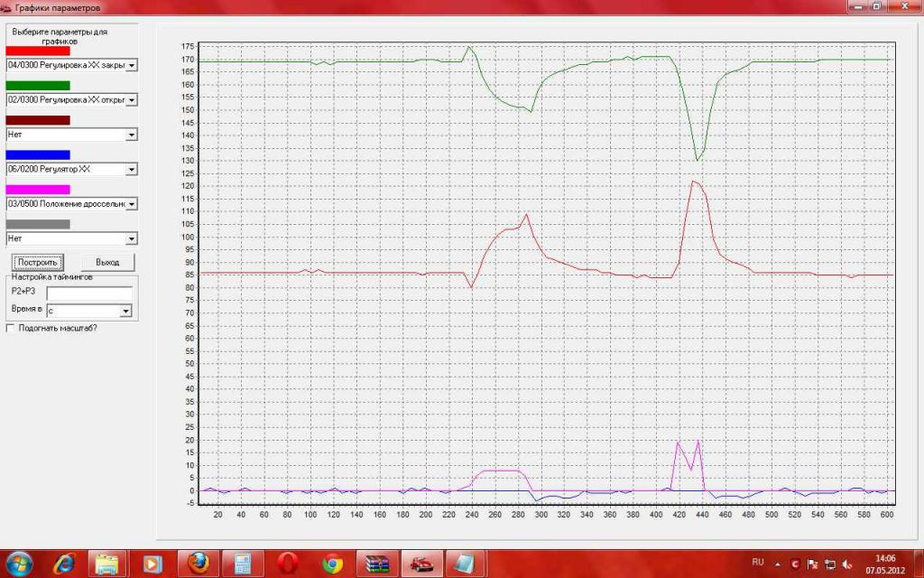Click the red car diagnostic app icon
The width and height of the screenshot is (924, 578).
(421, 564)
